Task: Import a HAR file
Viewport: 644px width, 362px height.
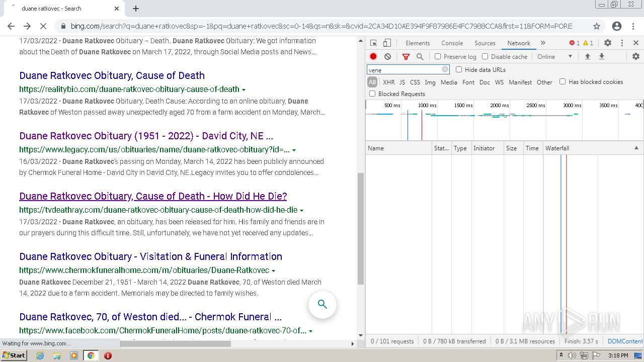Action: tap(587, 57)
